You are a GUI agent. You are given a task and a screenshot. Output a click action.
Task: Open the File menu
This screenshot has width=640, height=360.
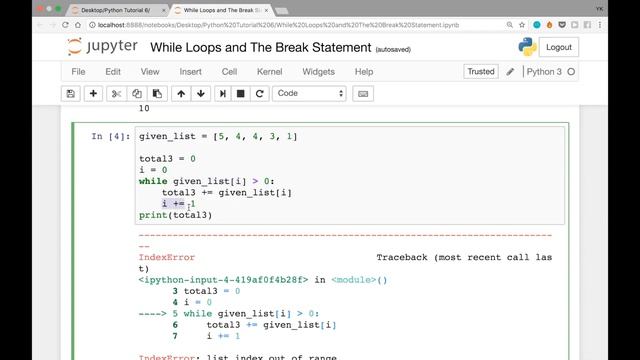(x=78, y=72)
